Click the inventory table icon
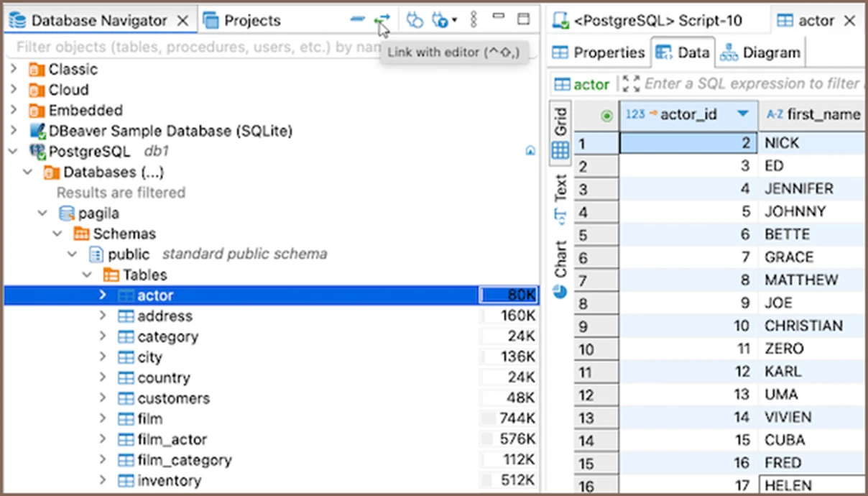The image size is (868, 496). pyautogui.click(x=126, y=481)
